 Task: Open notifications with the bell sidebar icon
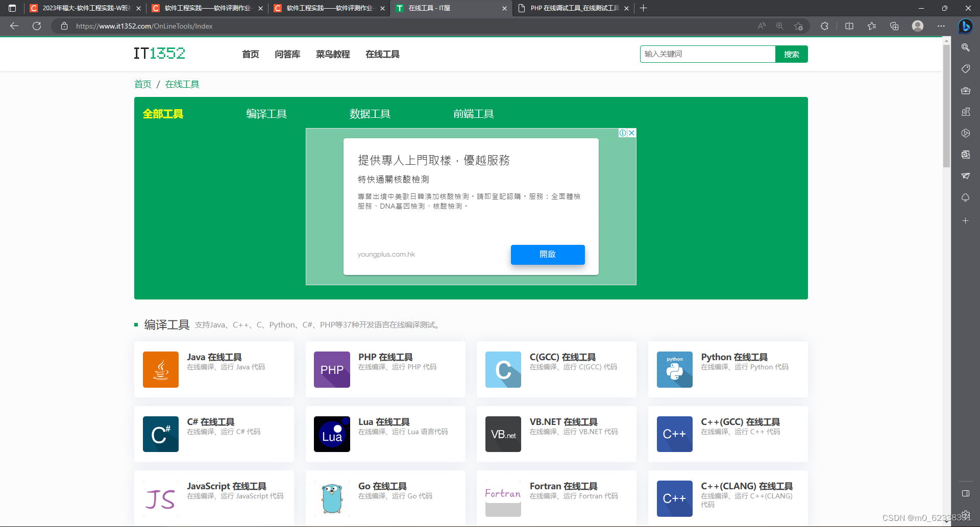[x=965, y=197]
